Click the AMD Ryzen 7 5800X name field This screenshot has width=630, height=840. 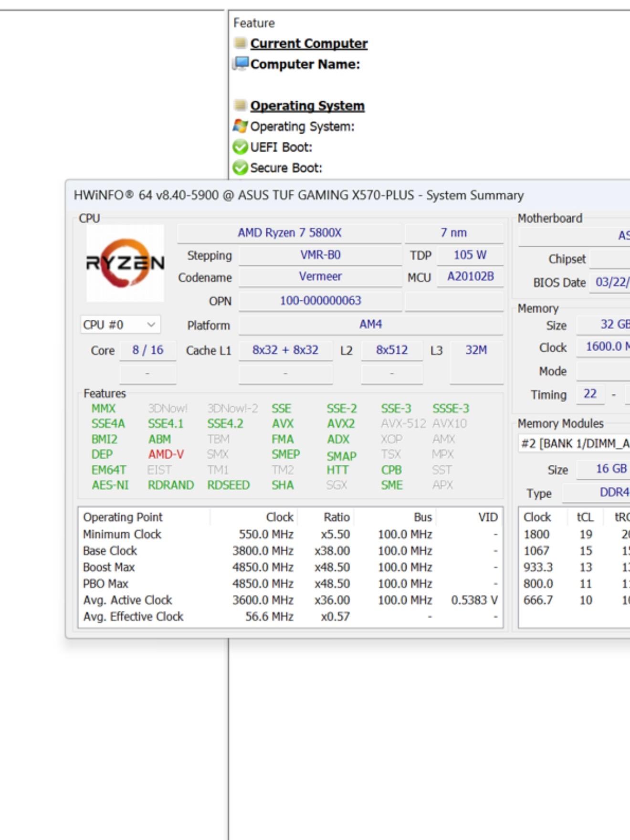point(290,233)
